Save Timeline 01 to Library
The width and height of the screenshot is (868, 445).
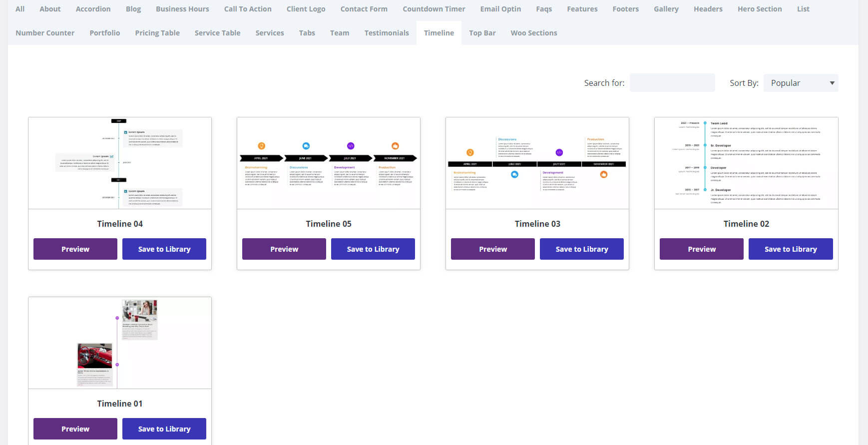(x=164, y=429)
